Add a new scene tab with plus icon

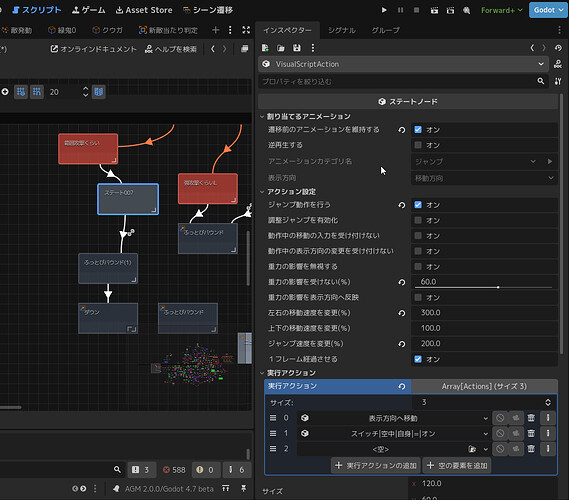pos(216,30)
